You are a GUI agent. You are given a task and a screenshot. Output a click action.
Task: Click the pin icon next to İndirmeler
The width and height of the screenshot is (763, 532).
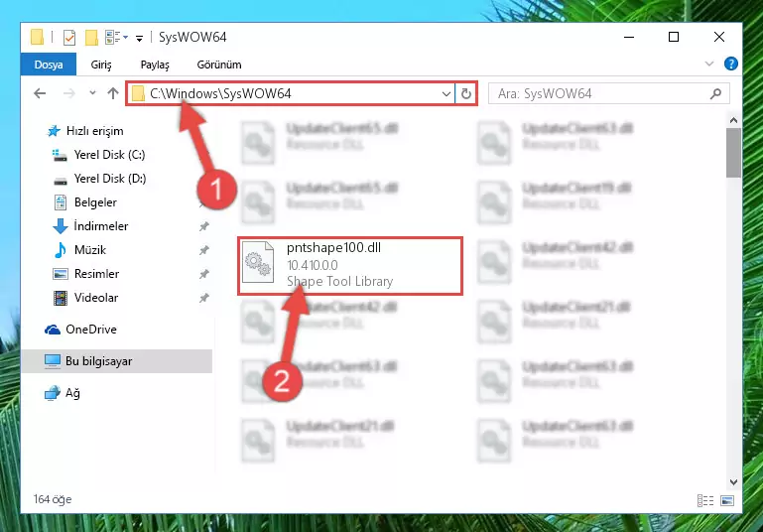point(203,226)
